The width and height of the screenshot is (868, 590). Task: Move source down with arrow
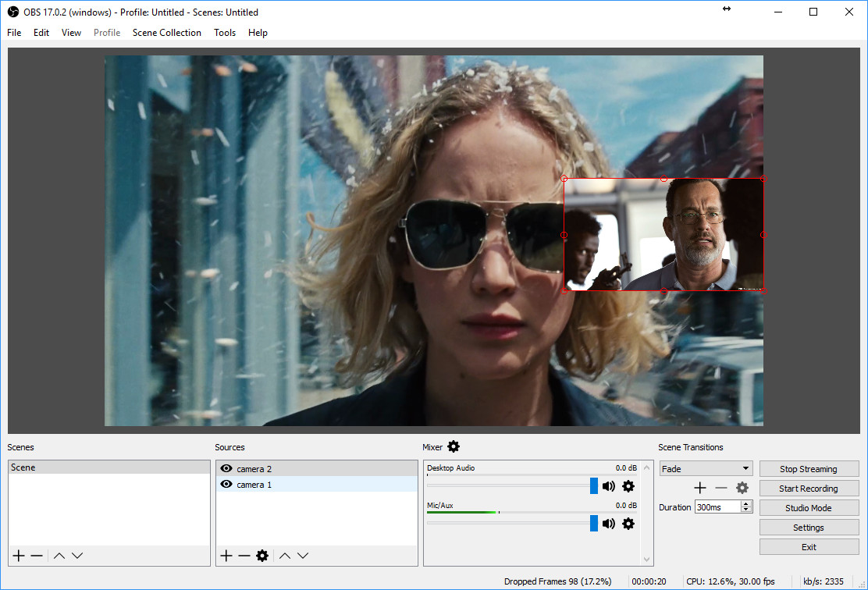pos(303,556)
